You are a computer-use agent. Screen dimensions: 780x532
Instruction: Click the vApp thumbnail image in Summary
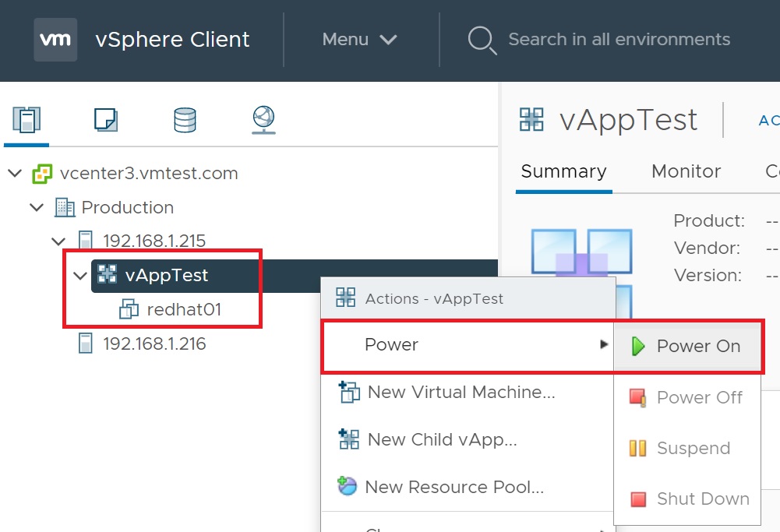(x=581, y=272)
